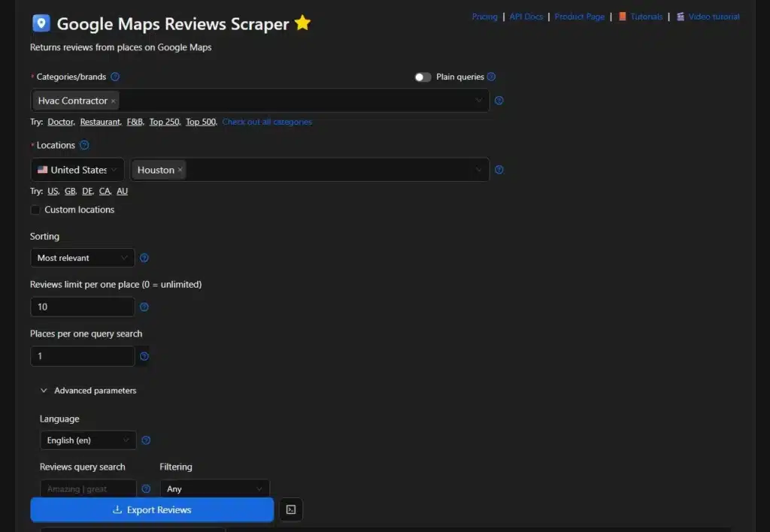Open the English (en) language dropdown
770x532 pixels.
coord(87,440)
